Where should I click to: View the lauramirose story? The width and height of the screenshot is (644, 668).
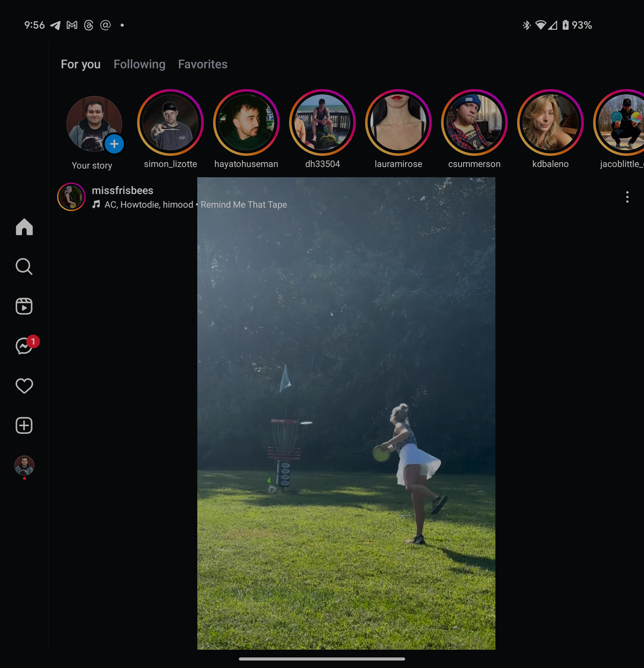coord(398,123)
